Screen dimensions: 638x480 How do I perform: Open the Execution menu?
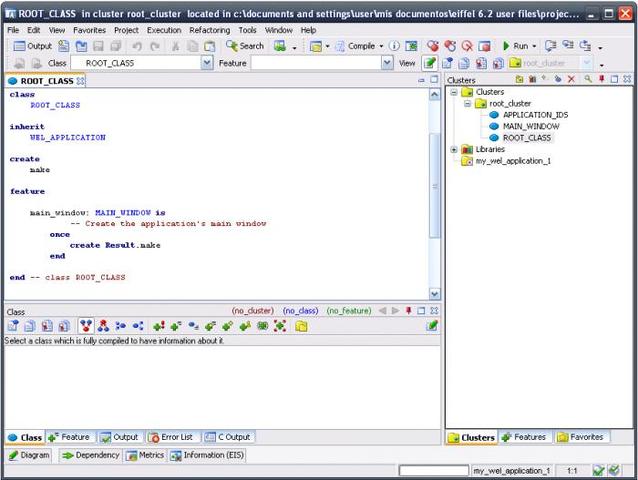(164, 30)
